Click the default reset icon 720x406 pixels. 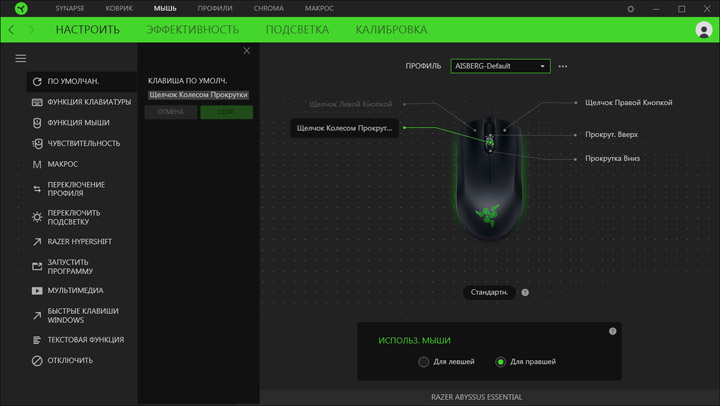click(x=37, y=81)
